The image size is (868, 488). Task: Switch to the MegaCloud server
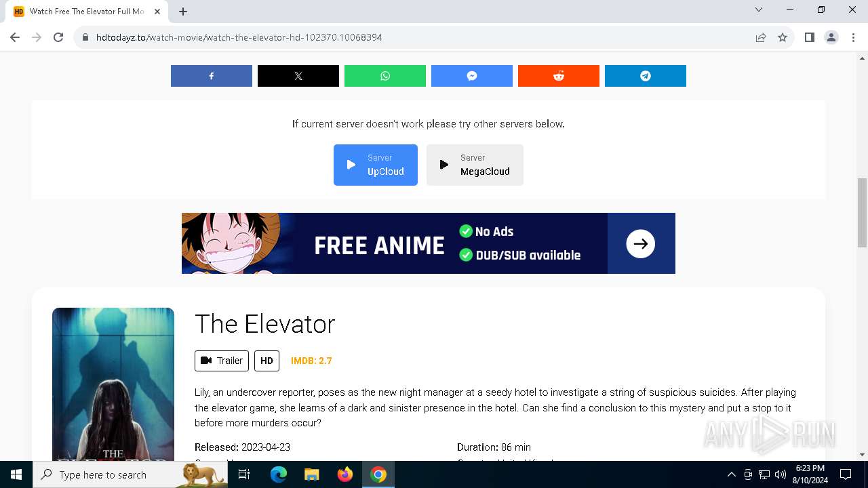point(475,165)
